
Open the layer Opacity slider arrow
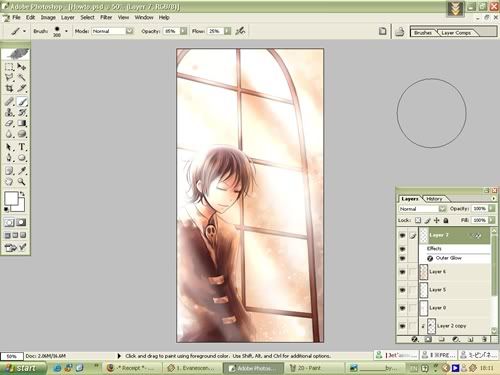[492, 208]
